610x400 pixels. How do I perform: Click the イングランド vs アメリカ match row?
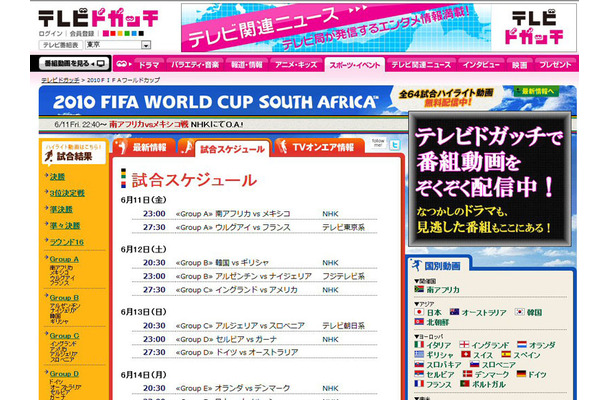coord(254,290)
